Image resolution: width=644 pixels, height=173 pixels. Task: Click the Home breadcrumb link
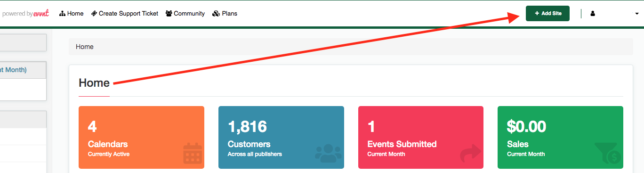point(85,47)
